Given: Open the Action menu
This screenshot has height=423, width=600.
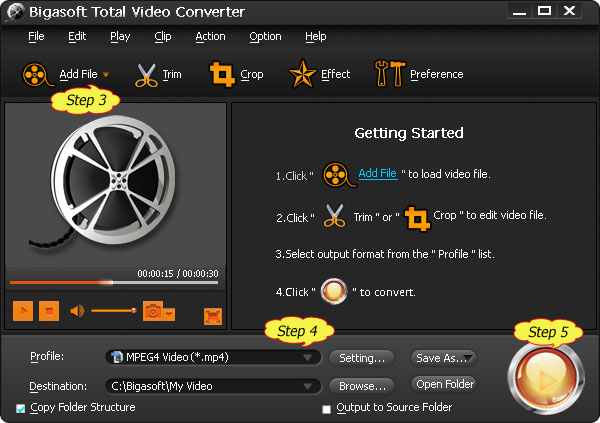Looking at the screenshot, I should [x=210, y=36].
